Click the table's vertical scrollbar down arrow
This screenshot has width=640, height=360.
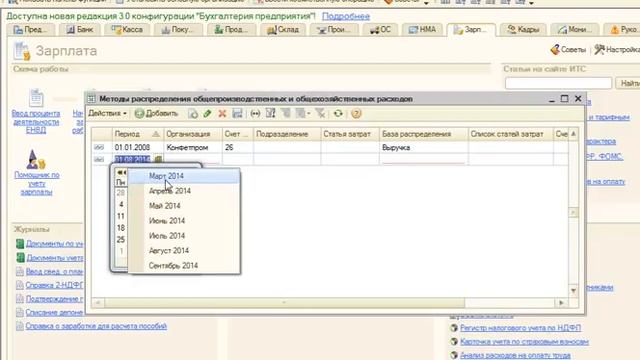(x=573, y=290)
